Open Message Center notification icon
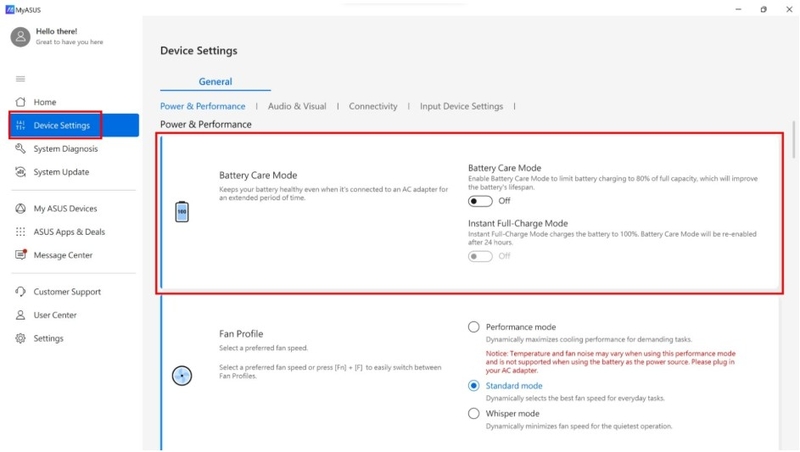Image resolution: width=800 pixels, height=452 pixels. [x=20, y=255]
